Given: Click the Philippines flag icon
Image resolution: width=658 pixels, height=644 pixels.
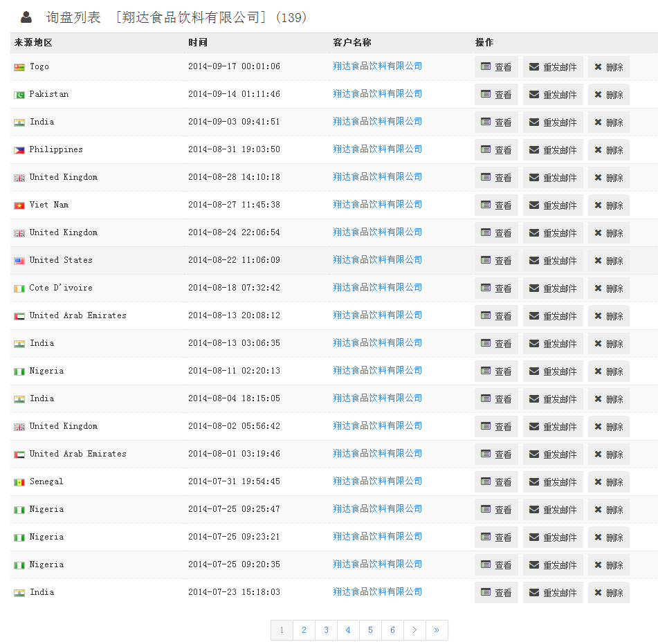Looking at the screenshot, I should (19, 150).
